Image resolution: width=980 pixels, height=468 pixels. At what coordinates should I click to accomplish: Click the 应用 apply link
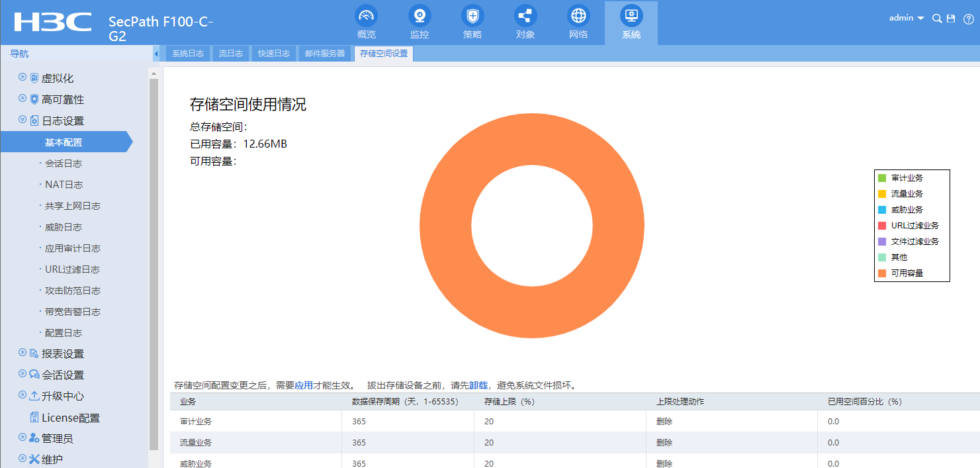coord(303,385)
